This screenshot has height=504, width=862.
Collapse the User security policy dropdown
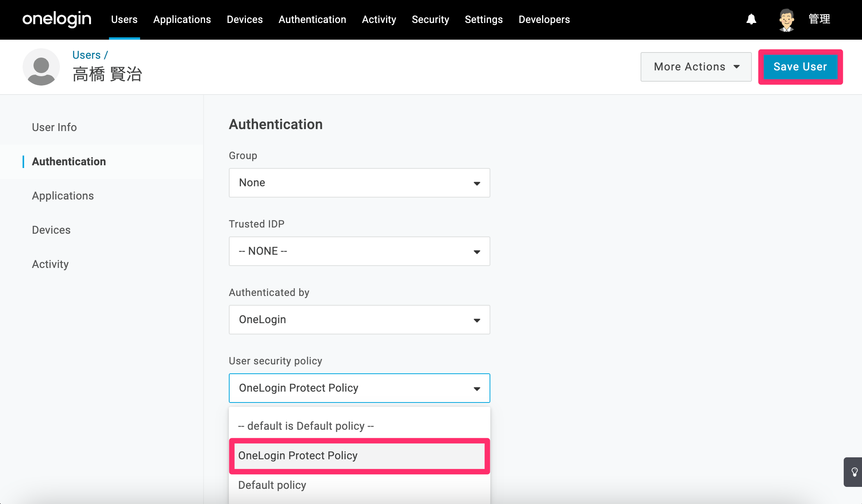[x=360, y=388]
